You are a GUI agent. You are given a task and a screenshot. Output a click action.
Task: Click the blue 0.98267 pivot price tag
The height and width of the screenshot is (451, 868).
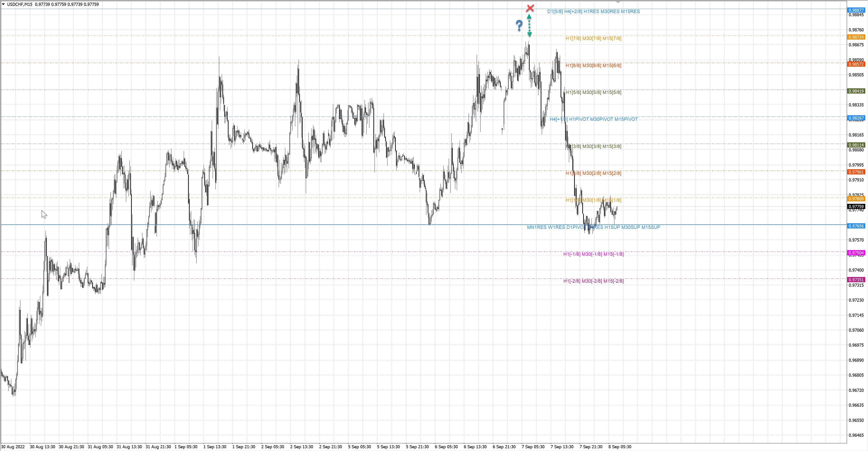(856, 118)
